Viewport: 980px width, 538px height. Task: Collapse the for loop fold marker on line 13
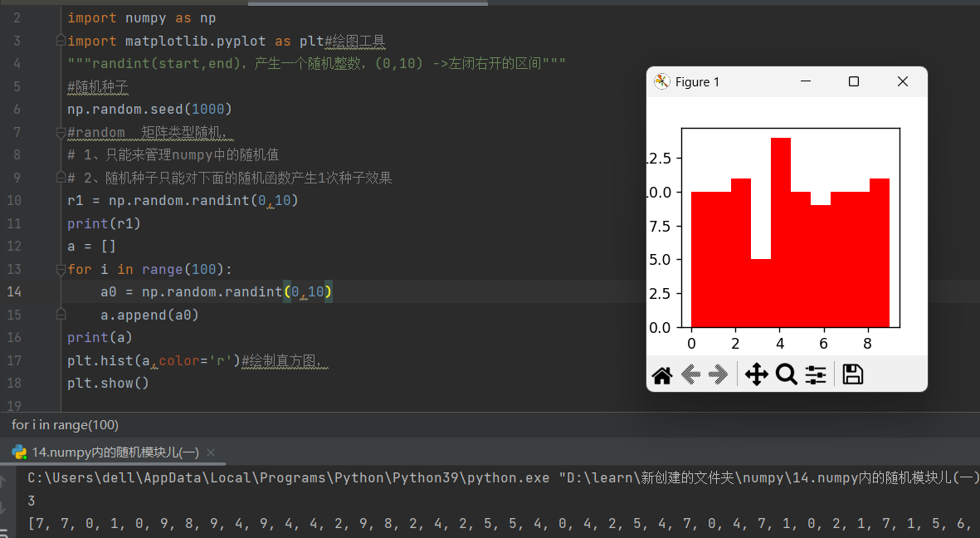click(x=61, y=270)
